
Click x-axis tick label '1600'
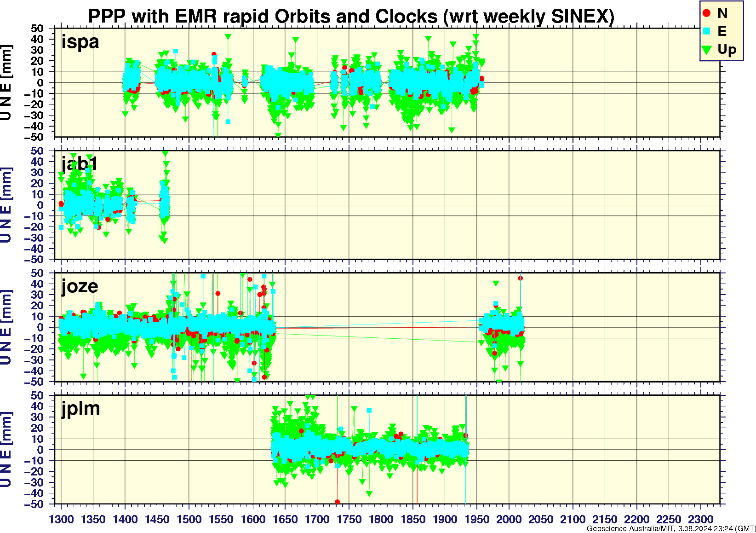[253, 520]
